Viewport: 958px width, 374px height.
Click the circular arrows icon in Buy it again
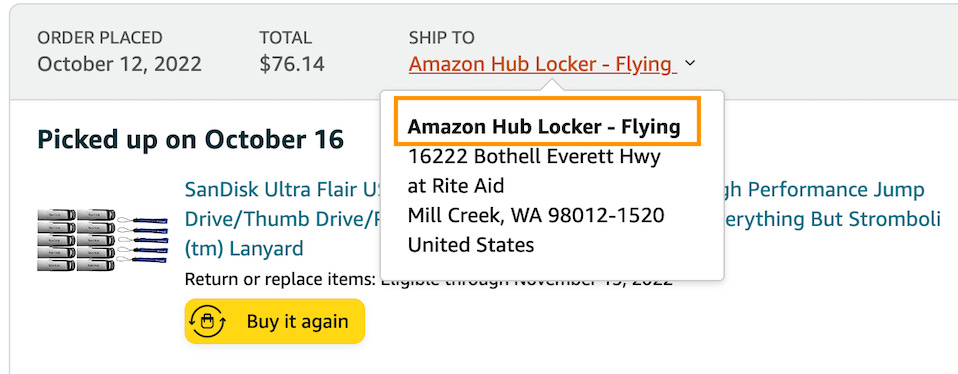point(208,321)
